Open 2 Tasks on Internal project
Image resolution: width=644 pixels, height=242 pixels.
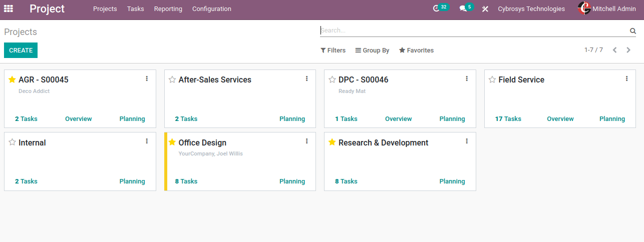pos(26,181)
